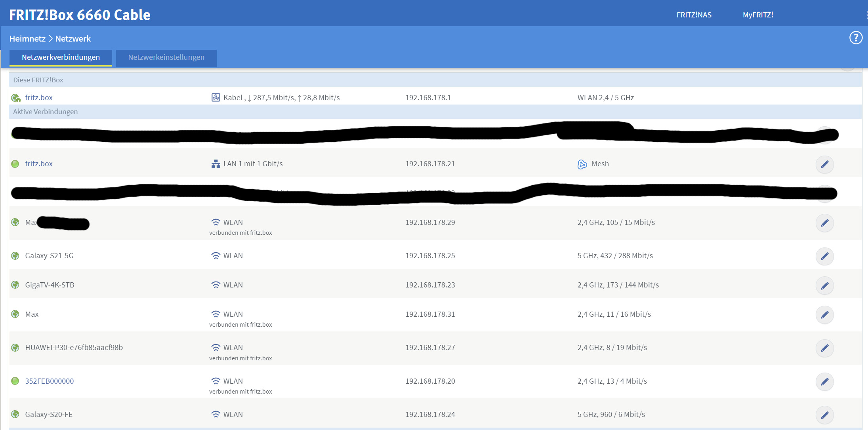868x430 pixels.
Task: Click the Mesh icon for fritz.box
Action: (x=582, y=164)
